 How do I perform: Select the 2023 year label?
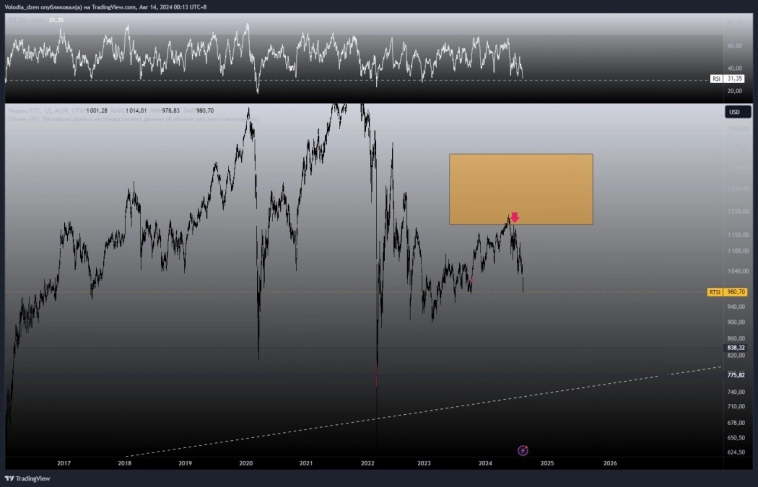tap(424, 463)
